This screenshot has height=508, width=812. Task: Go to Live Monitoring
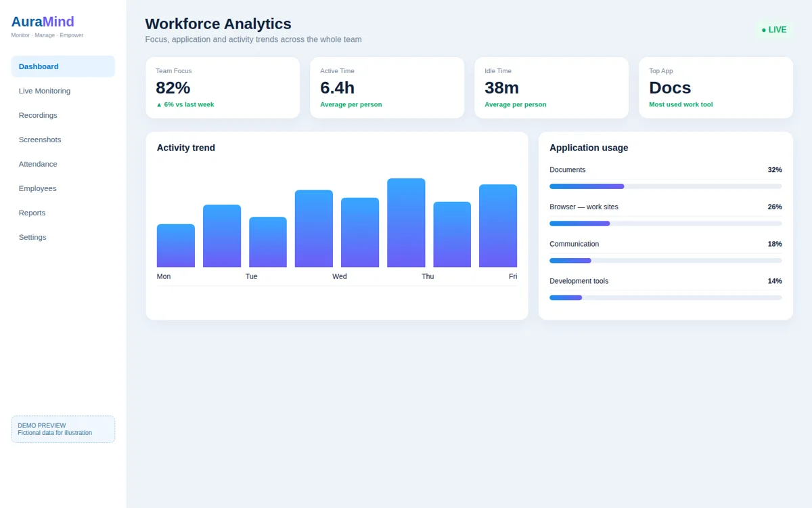[63, 91]
